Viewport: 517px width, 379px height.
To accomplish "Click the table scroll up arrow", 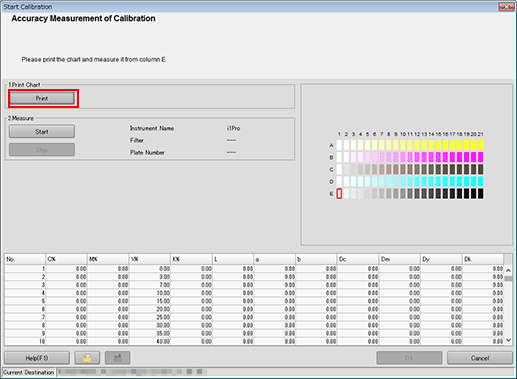I will click(x=508, y=270).
